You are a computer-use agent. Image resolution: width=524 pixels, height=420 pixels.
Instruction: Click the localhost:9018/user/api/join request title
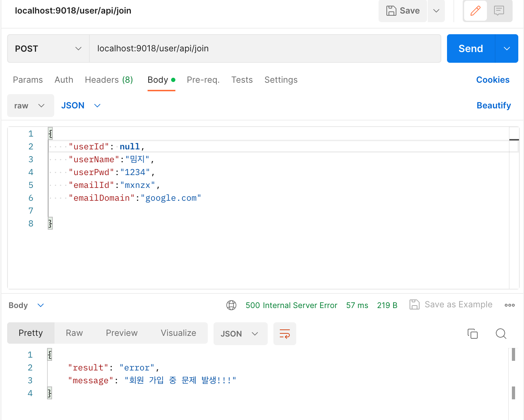[73, 11]
